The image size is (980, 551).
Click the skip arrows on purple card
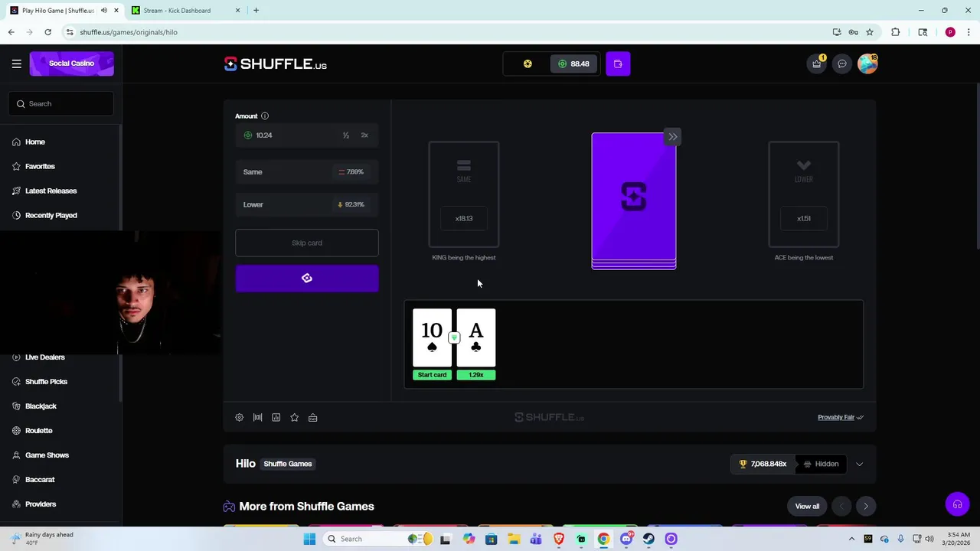point(672,137)
